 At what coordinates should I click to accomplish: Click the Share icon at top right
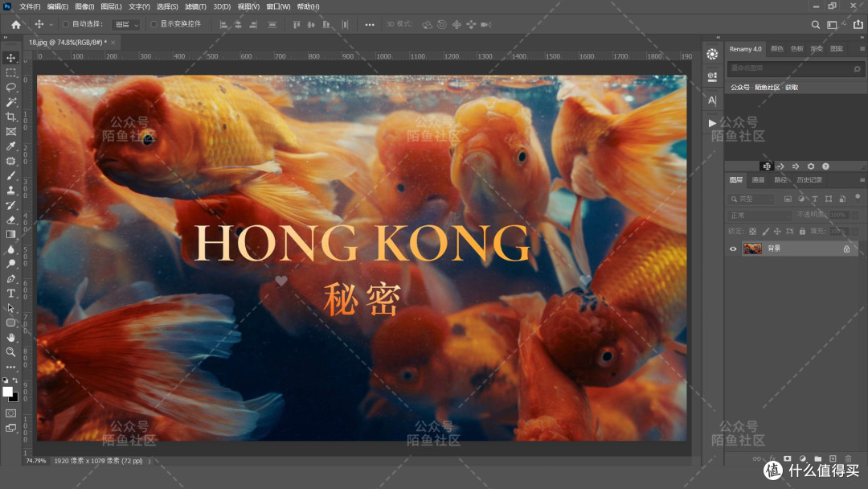click(x=858, y=24)
